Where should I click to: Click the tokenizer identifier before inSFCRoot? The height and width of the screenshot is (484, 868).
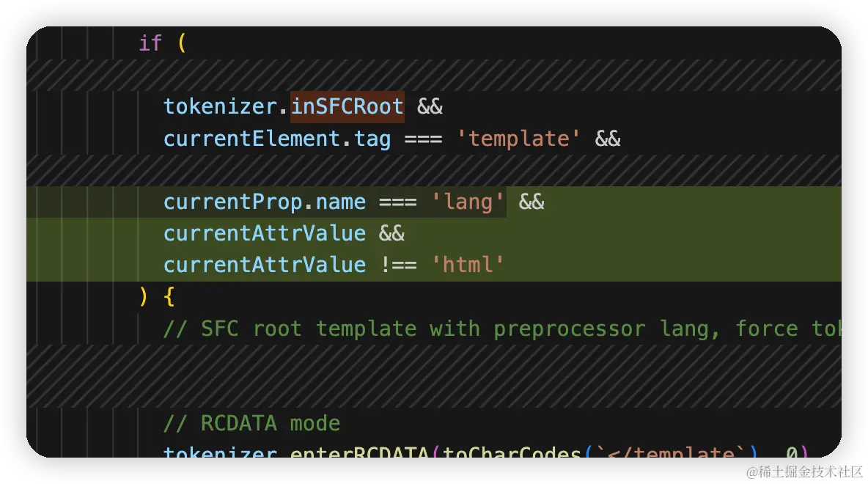[221, 106]
